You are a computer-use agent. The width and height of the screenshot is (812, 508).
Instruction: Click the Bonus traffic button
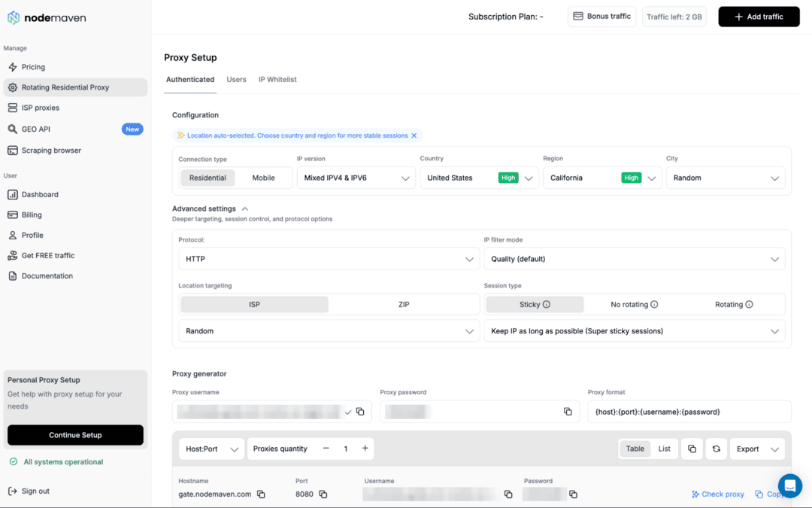[601, 17]
